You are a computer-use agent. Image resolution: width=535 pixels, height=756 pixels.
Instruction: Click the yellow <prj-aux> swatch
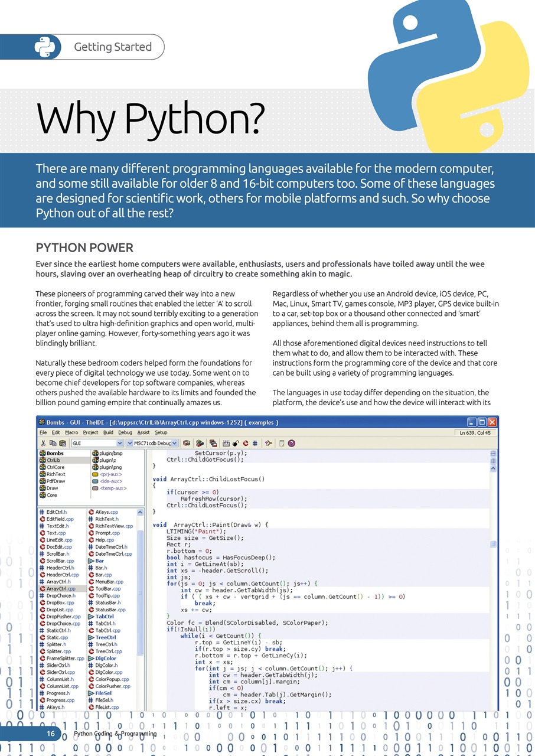(x=96, y=474)
